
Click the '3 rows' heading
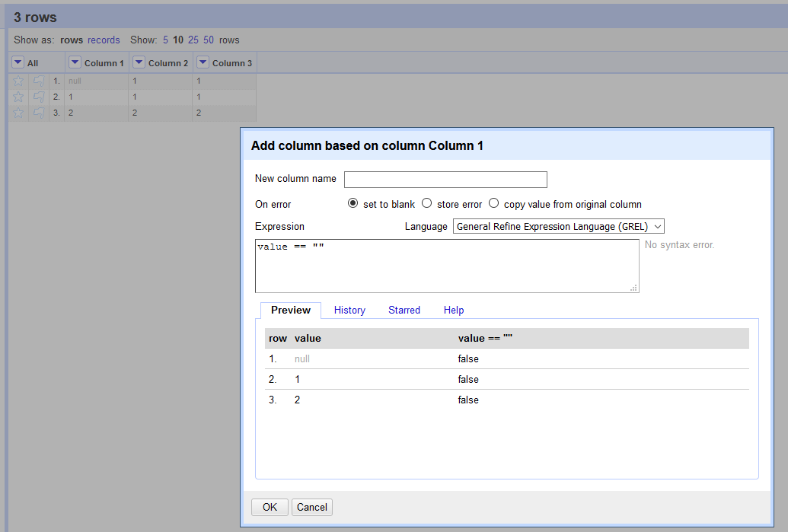click(x=35, y=17)
